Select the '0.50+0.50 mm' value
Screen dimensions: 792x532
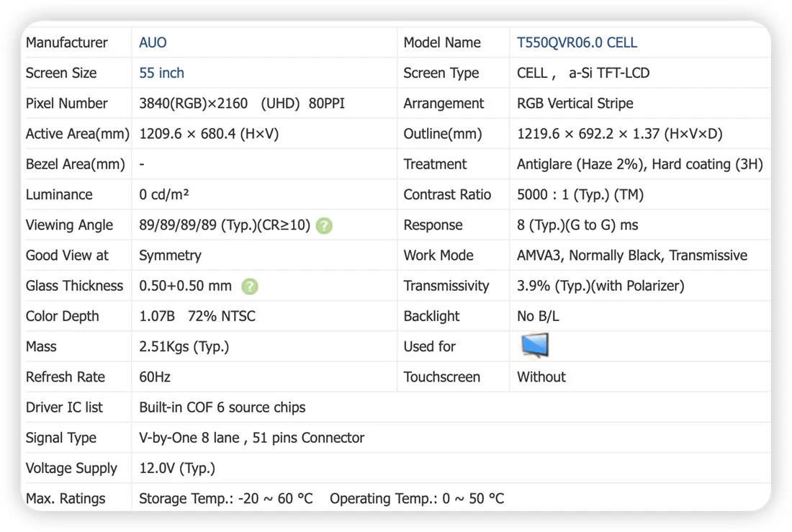pyautogui.click(x=185, y=286)
